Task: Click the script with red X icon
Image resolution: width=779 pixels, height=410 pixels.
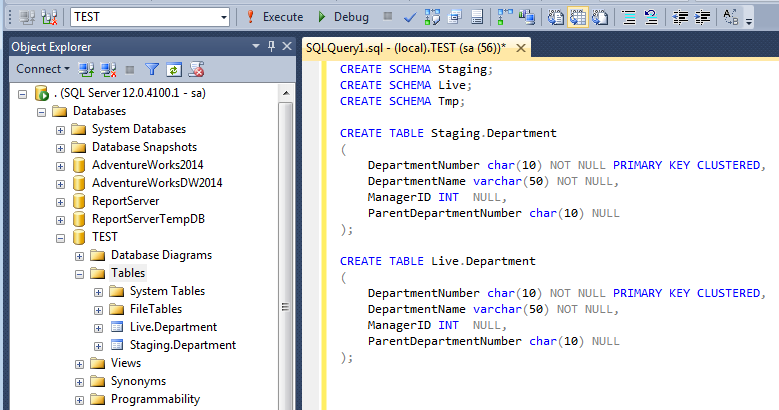Action: (196, 70)
